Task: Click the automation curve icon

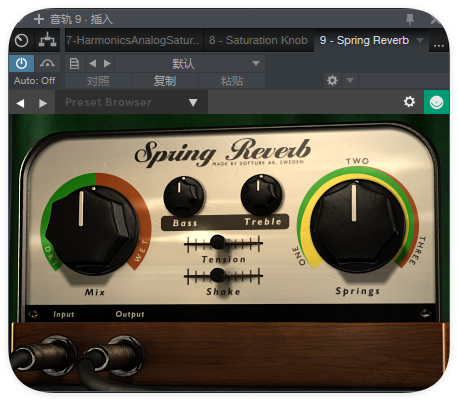Action: (x=47, y=63)
